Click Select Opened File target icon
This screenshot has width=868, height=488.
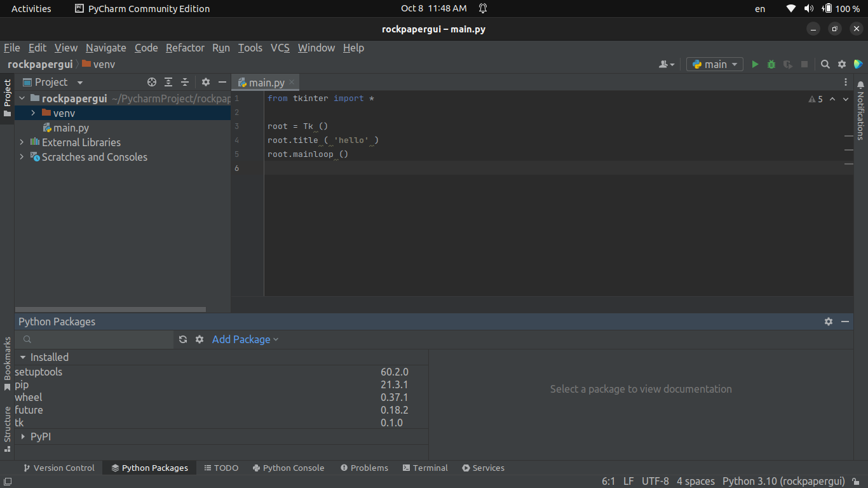(152, 82)
